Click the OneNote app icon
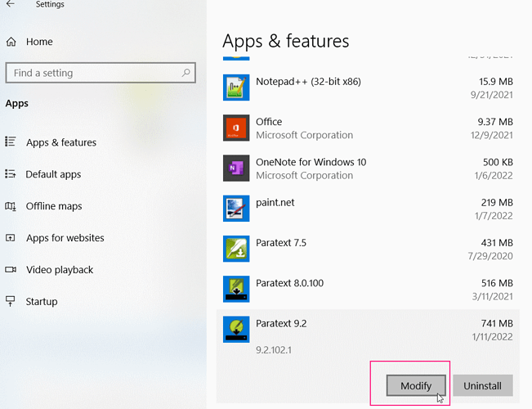532x409 pixels. [236, 169]
